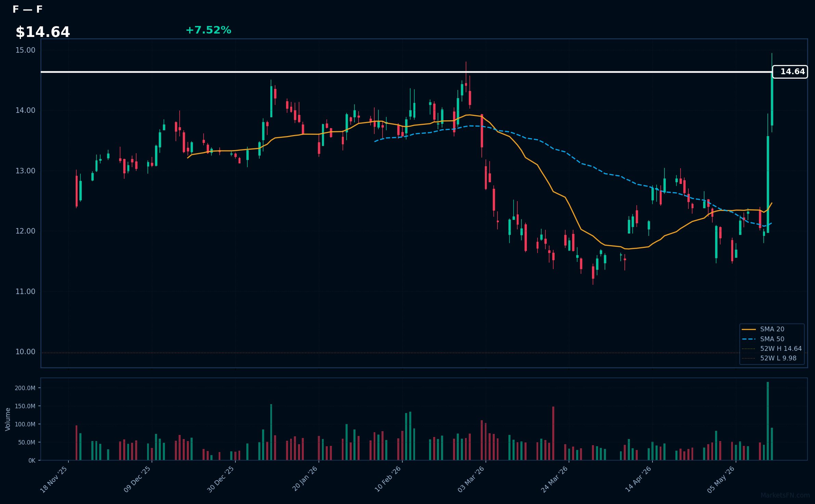This screenshot has height=504, width=815.
Task: Click the 14 Apr '26 date label
Action: coord(638,479)
